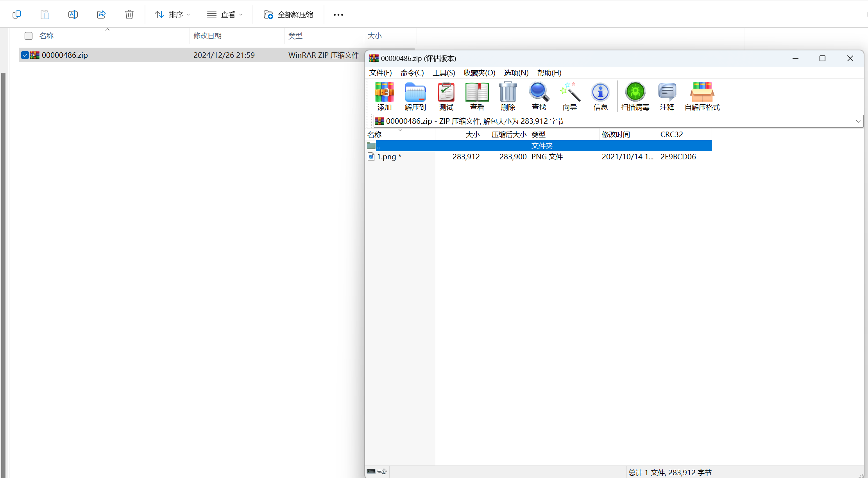Viewport: 868px width, 478px height.
Task: Sort WinRAR list by 修改时间 column
Action: coord(629,134)
